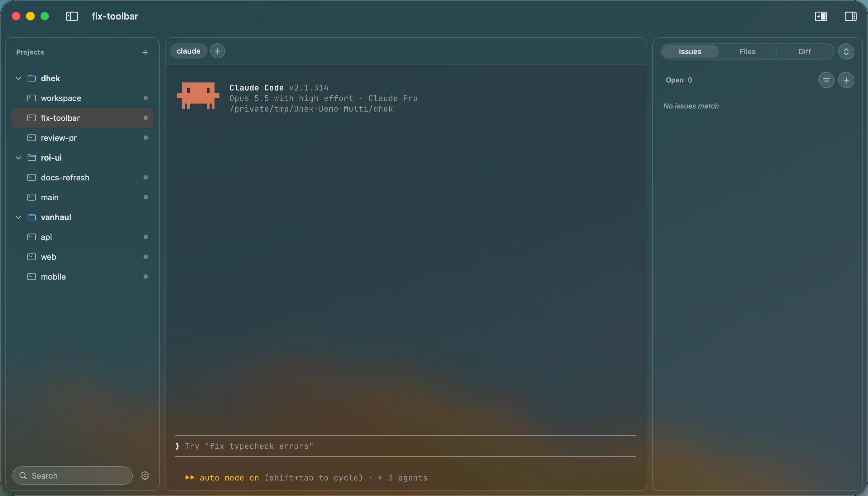Click the terminal icon beside docs-refresh
The image size is (868, 496).
point(32,177)
